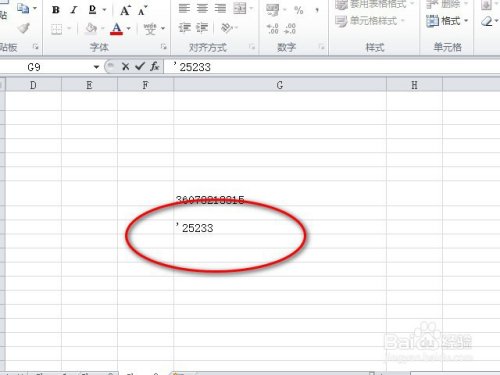Toggle italic formatting
Image resolution: width=500 pixels, height=375 pixels.
(x=74, y=10)
